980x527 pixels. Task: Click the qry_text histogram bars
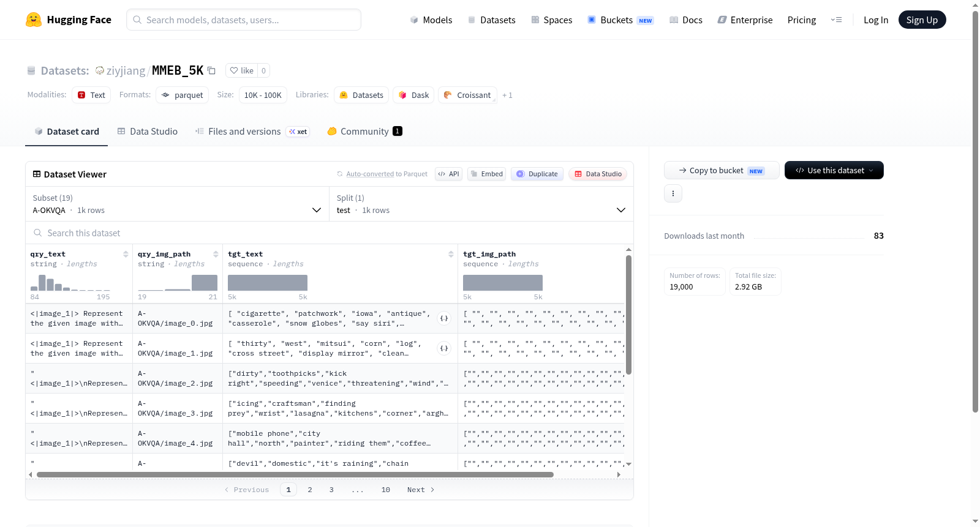70,283
